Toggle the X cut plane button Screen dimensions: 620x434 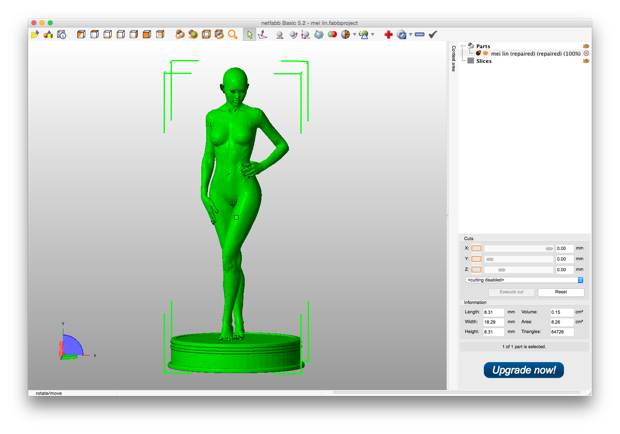pyautogui.click(x=476, y=248)
